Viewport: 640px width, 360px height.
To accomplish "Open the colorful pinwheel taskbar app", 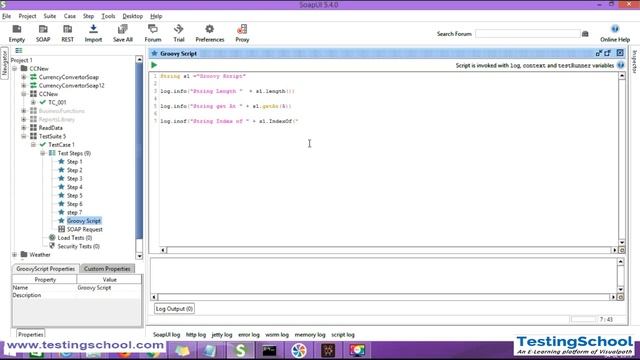I will point(299,350).
